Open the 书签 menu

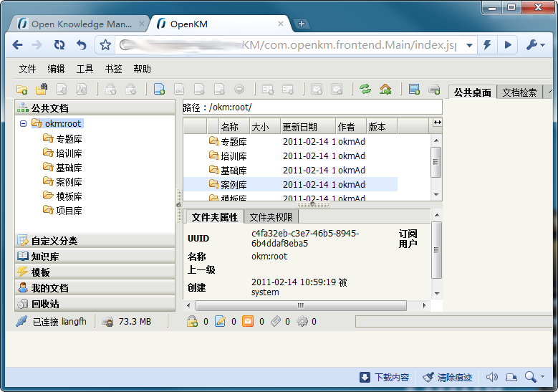click(x=113, y=69)
